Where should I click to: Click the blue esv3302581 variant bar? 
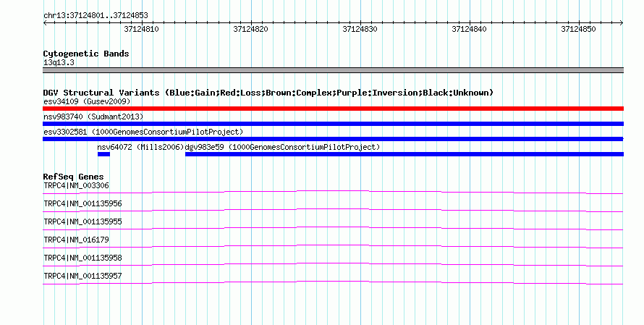(333, 139)
